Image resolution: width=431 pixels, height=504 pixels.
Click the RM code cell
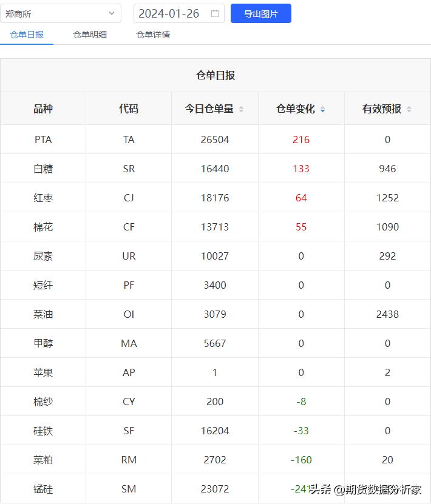pyautogui.click(x=129, y=460)
